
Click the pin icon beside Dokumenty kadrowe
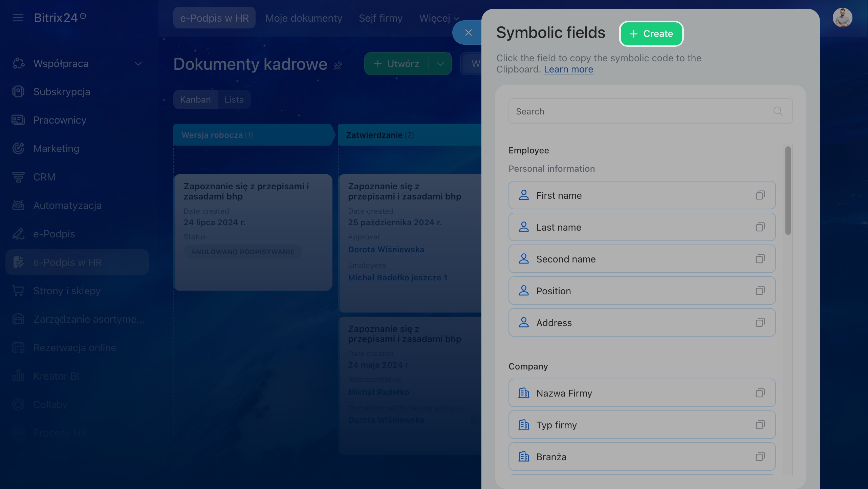(x=338, y=65)
